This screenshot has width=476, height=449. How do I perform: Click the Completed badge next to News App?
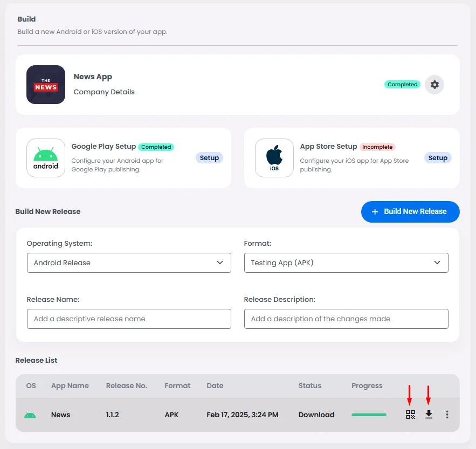[x=402, y=85]
